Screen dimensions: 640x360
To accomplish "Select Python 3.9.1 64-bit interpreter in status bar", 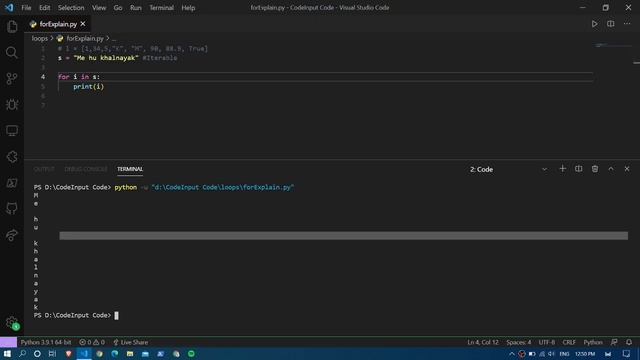I will pyautogui.click(x=46, y=342).
